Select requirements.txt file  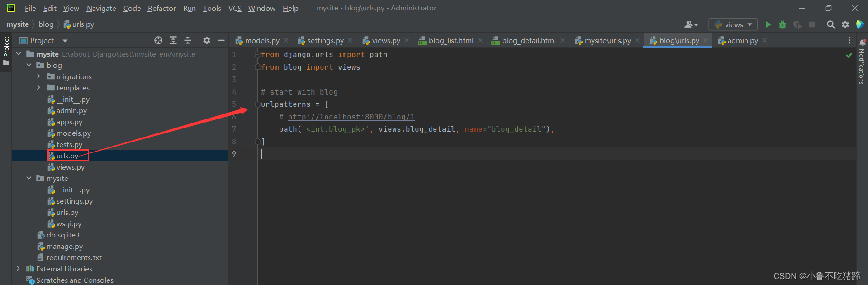coord(70,257)
